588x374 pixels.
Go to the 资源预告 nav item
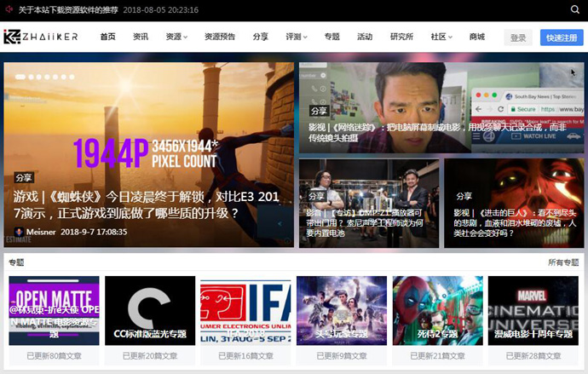point(220,37)
